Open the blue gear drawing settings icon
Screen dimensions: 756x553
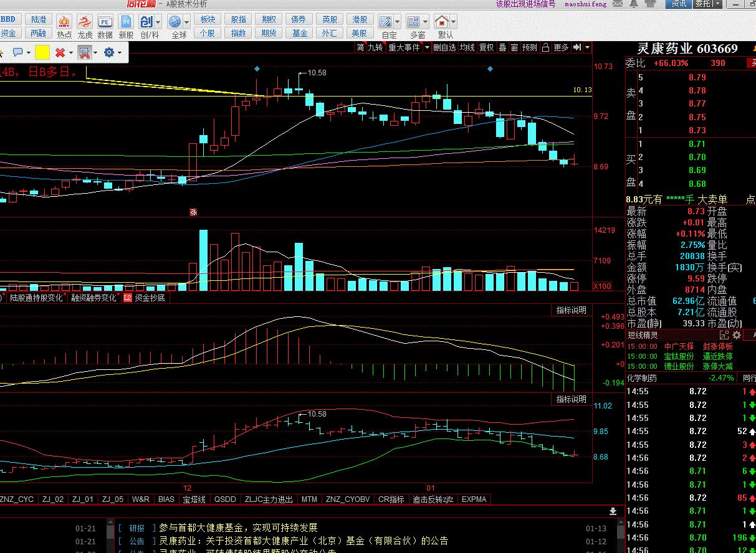pos(109,52)
